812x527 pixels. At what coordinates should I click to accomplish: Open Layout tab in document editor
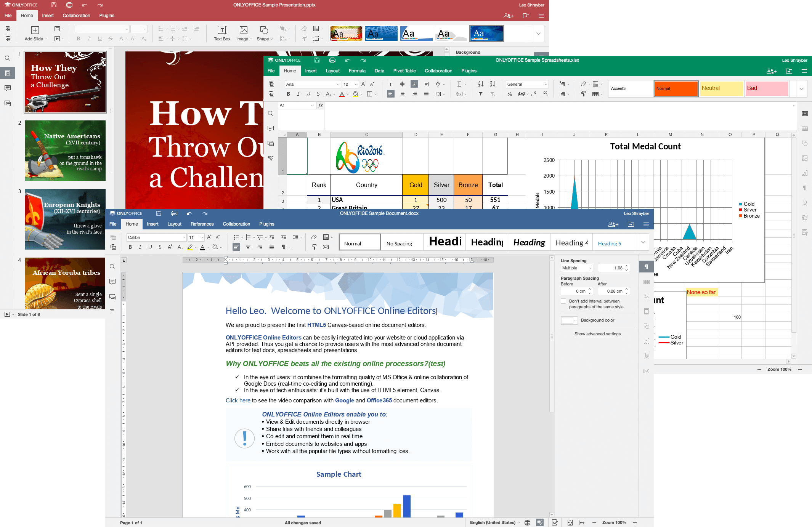click(174, 224)
